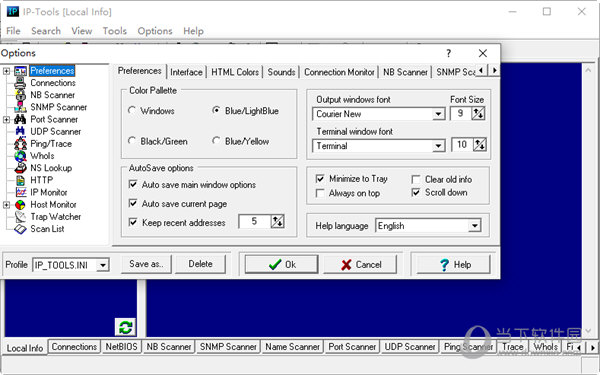Click the recent addresses number field
This screenshot has height=375, width=600.
pyautogui.click(x=254, y=221)
